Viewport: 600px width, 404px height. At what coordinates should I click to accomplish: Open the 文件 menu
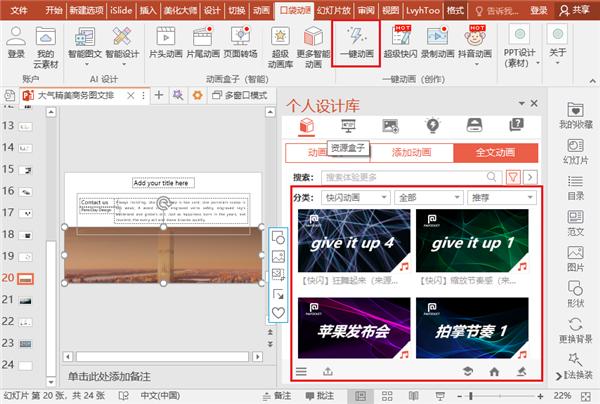coord(18,10)
